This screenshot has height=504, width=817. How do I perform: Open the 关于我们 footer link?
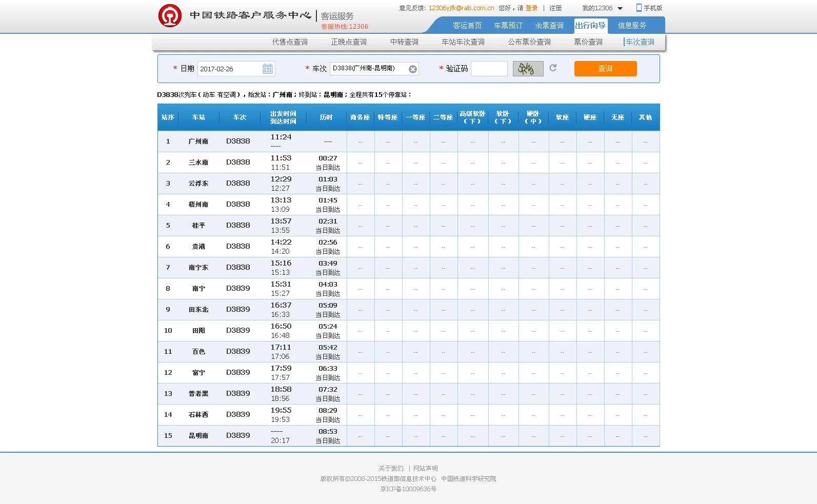pos(391,469)
